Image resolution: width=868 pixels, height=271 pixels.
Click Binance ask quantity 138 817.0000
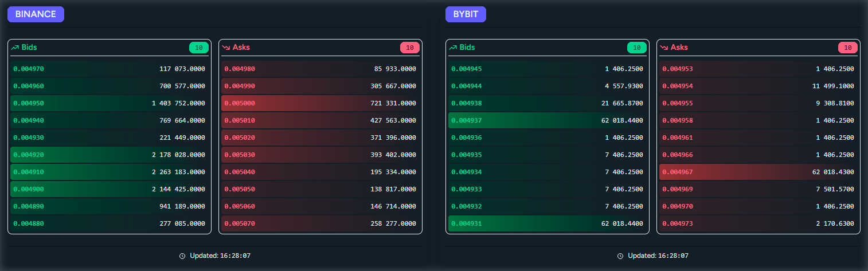(x=393, y=189)
